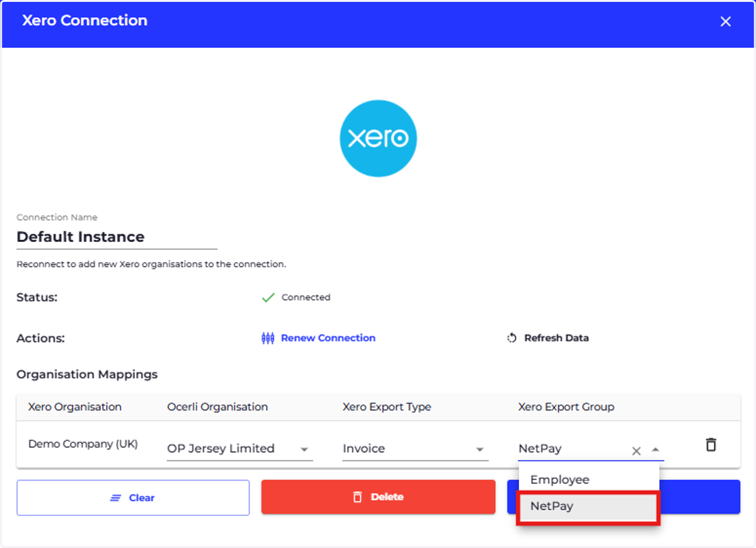Click the Renew Connection plug icon
This screenshot has height=548, width=756.
(x=268, y=338)
